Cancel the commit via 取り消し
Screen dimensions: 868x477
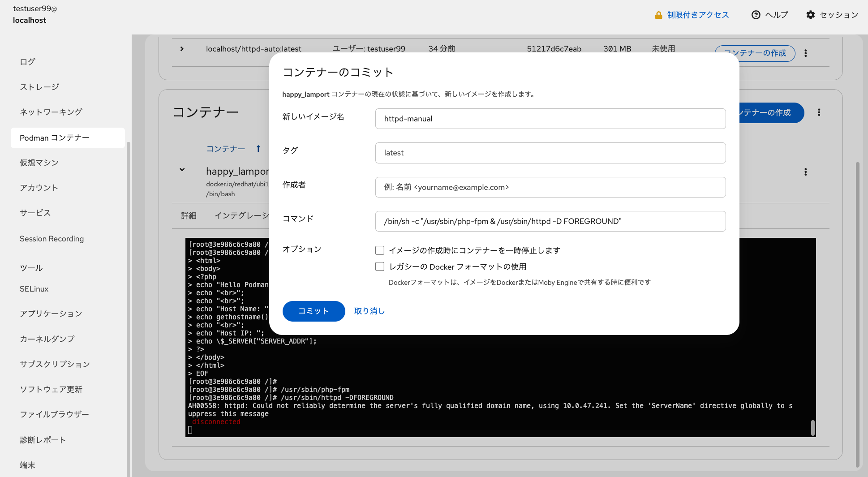(x=369, y=311)
